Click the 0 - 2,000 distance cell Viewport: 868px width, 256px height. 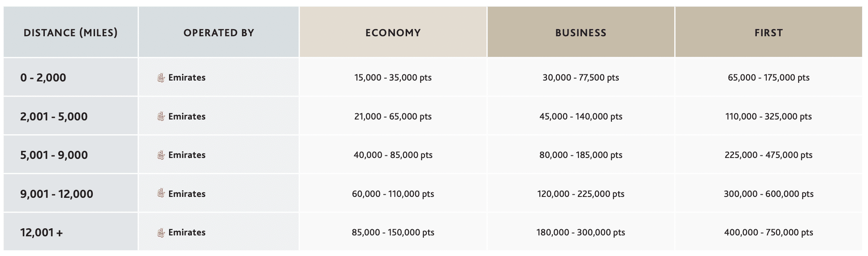coord(43,78)
